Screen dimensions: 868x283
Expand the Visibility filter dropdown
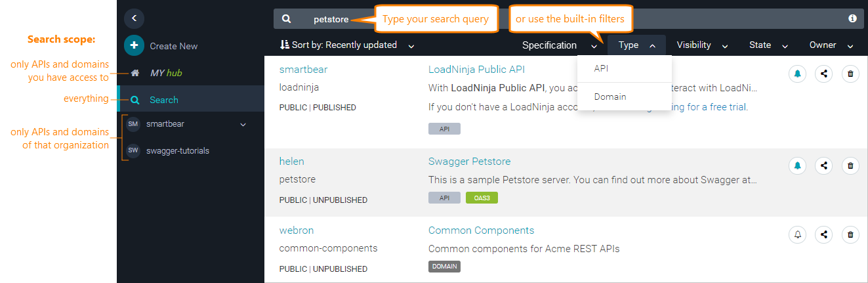(x=702, y=45)
